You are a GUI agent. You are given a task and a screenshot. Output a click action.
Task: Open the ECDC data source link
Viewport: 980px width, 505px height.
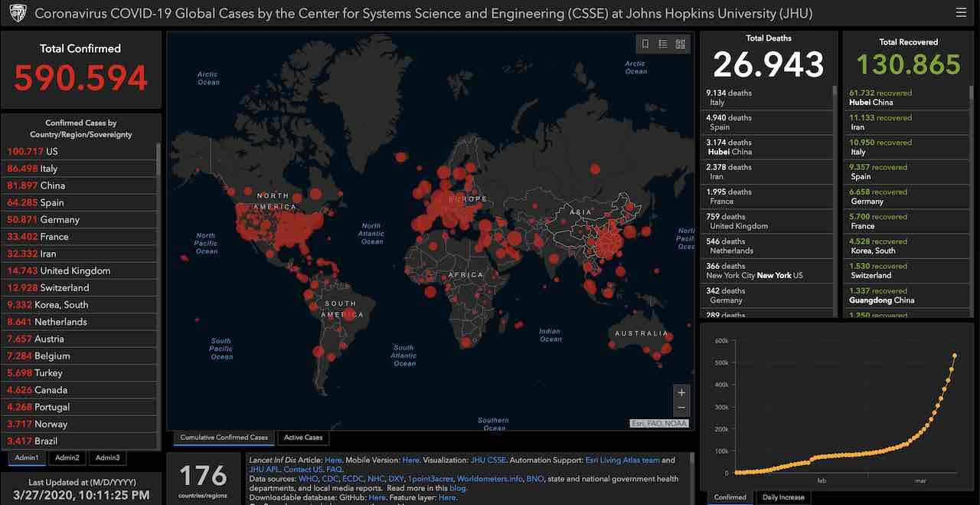[x=354, y=479]
